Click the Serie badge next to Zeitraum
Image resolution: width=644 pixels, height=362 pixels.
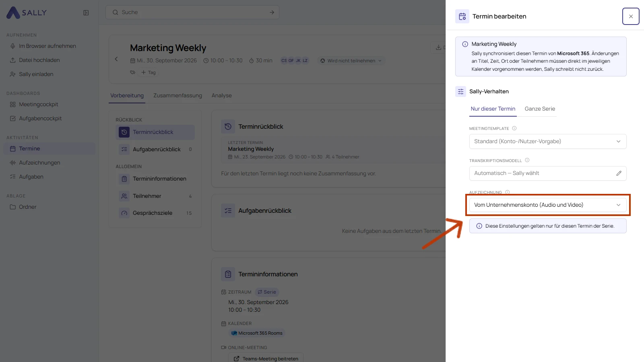267,292
